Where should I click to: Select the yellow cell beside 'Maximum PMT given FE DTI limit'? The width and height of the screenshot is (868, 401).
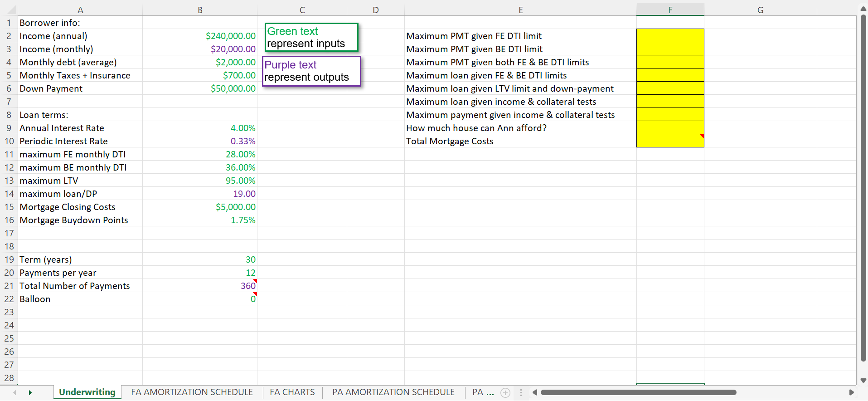pyautogui.click(x=670, y=35)
